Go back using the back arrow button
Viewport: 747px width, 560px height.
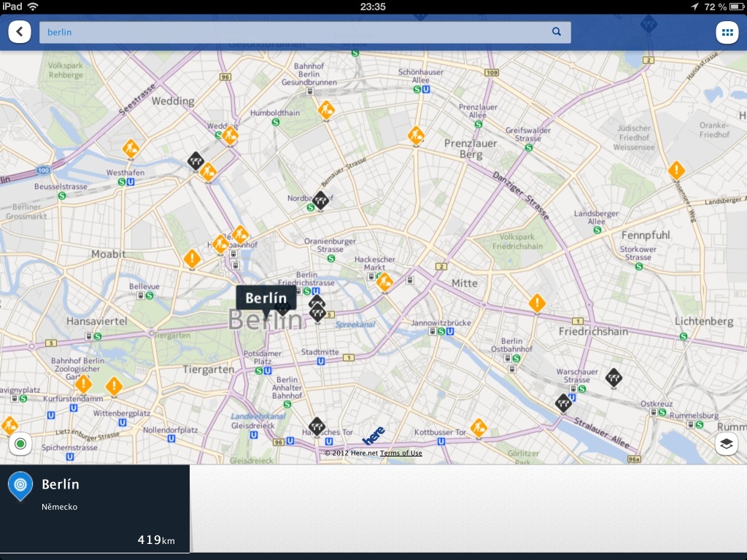click(20, 32)
